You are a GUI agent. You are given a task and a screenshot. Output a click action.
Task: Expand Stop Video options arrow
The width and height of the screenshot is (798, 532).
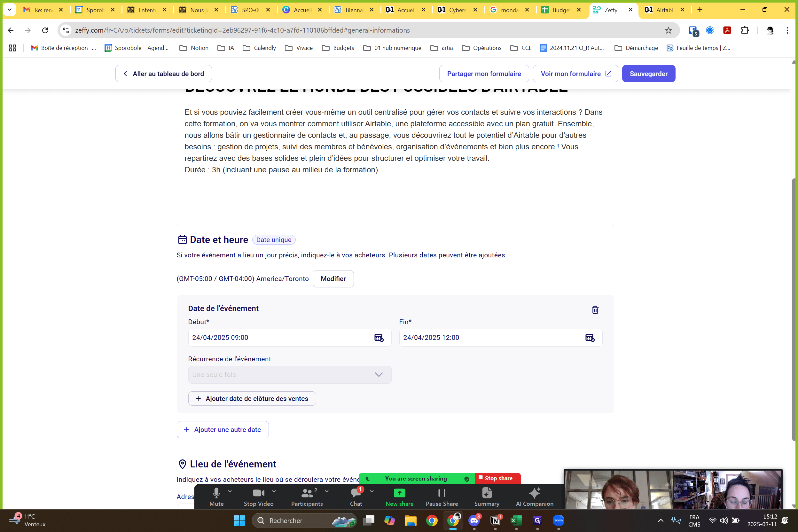pos(274,491)
